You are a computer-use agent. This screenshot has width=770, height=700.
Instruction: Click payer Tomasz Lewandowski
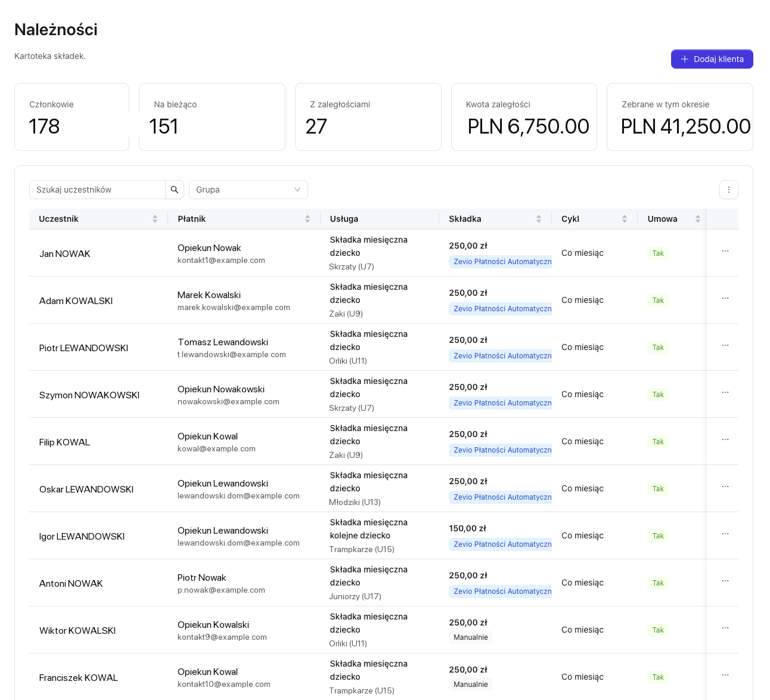click(223, 342)
